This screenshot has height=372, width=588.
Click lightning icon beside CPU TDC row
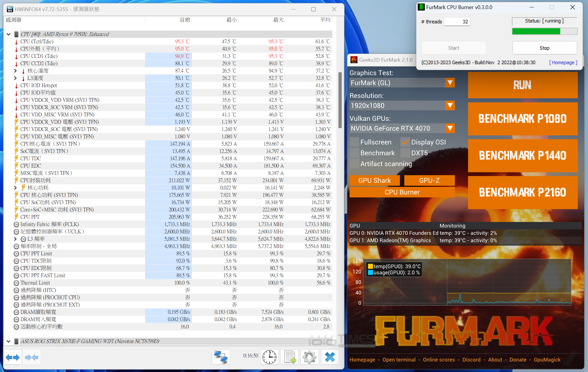point(16,159)
